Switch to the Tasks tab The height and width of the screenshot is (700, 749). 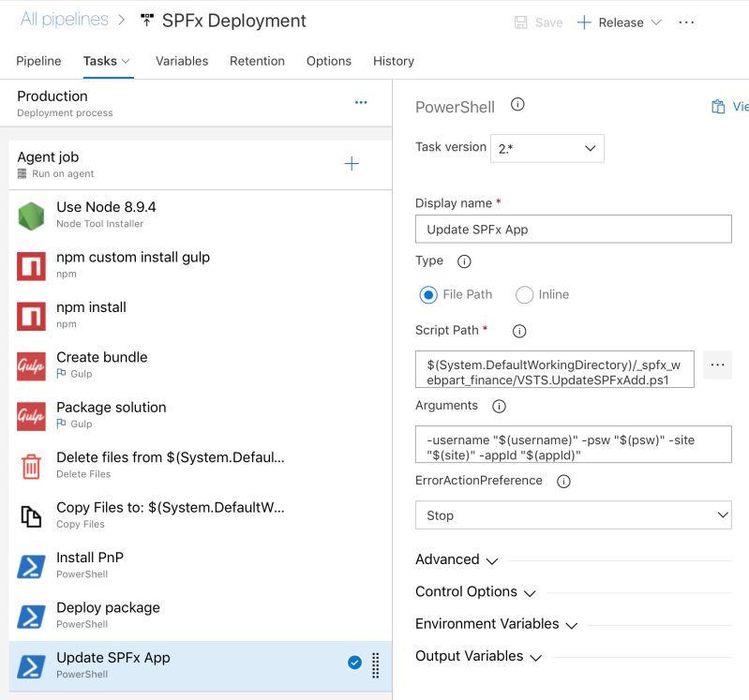(x=99, y=61)
